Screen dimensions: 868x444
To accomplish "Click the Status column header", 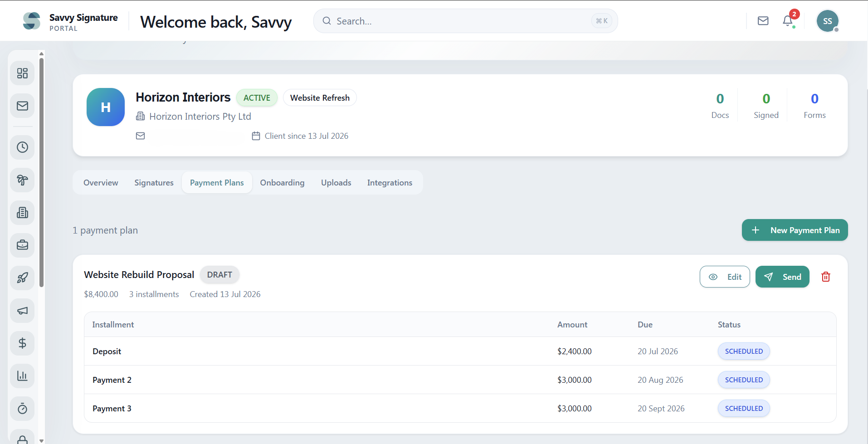I will click(x=729, y=325).
